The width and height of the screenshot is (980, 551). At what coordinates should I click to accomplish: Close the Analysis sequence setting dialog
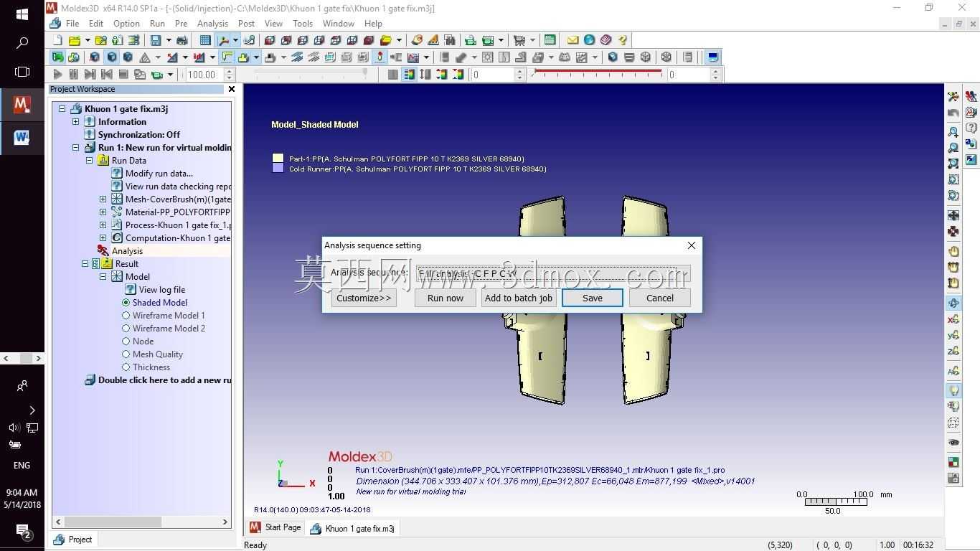click(692, 245)
